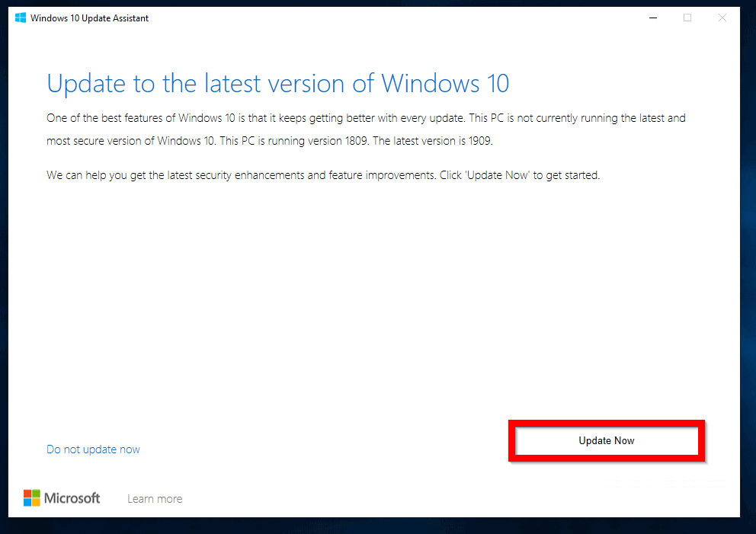This screenshot has width=756, height=534.
Task: Click the Windows logo icon in title bar
Action: (21, 18)
